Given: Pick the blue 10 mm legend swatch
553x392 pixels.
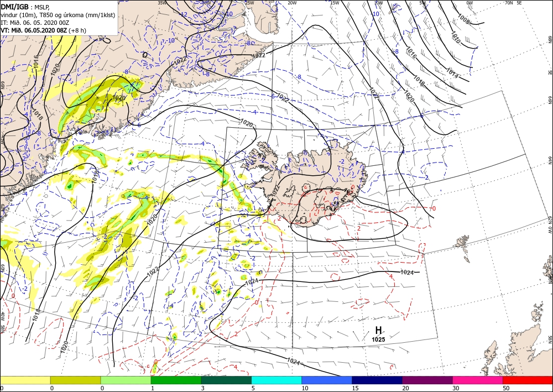Looking at the screenshot, I should [327, 380].
